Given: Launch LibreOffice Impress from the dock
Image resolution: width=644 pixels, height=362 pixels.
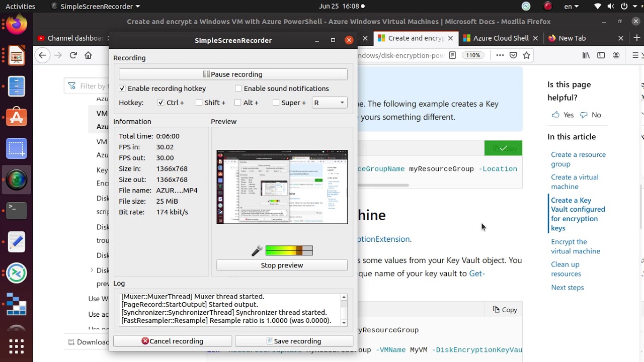Looking at the screenshot, I should click(x=16, y=56).
